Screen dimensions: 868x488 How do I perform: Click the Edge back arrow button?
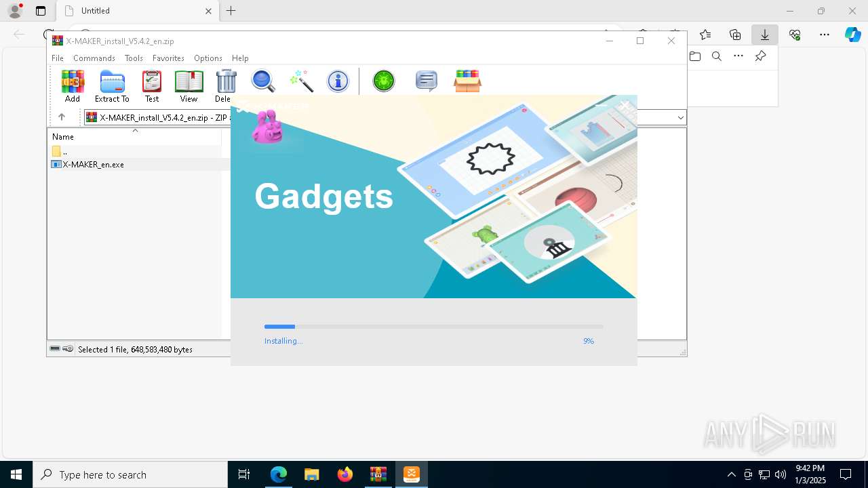pyautogui.click(x=19, y=35)
